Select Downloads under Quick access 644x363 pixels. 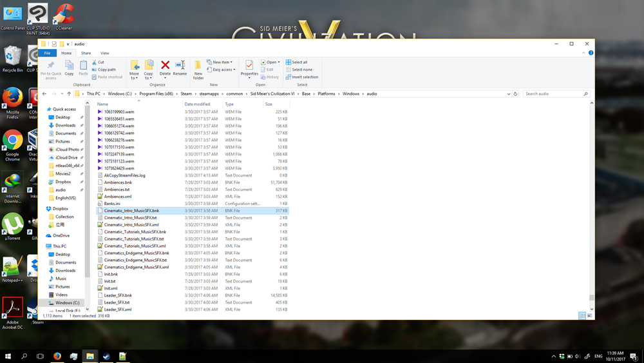(x=65, y=125)
